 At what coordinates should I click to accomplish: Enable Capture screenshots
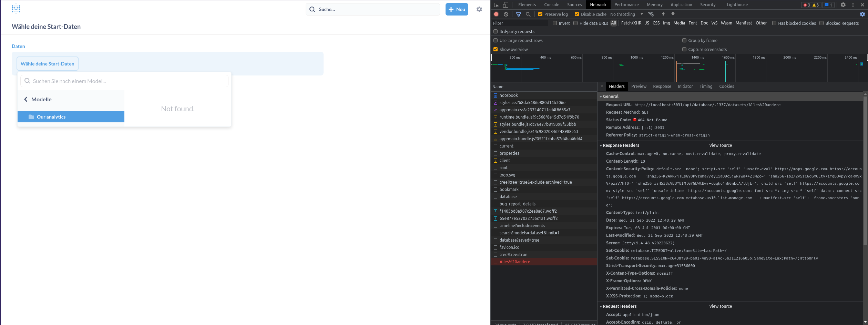(684, 49)
